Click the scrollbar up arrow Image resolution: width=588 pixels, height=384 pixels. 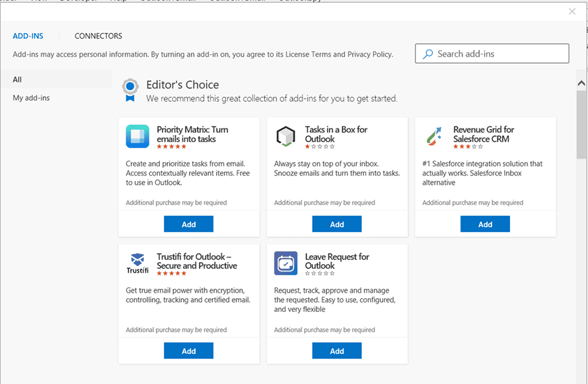click(581, 83)
